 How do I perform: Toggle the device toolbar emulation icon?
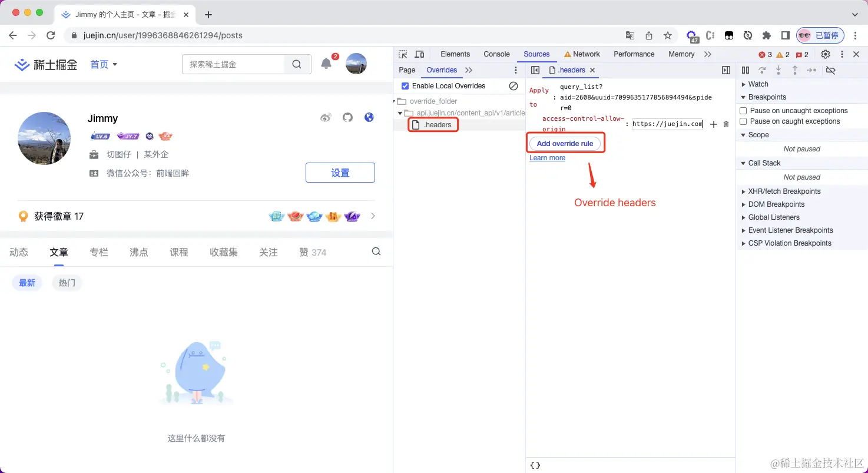coord(419,54)
